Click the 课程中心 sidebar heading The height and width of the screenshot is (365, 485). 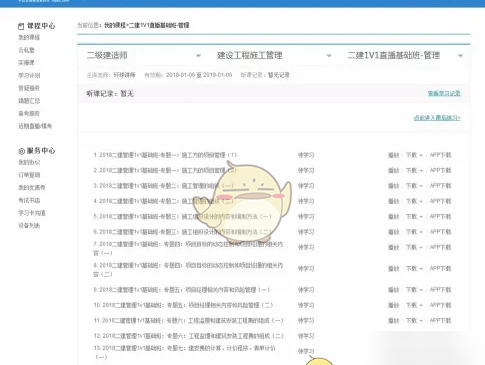click(41, 26)
